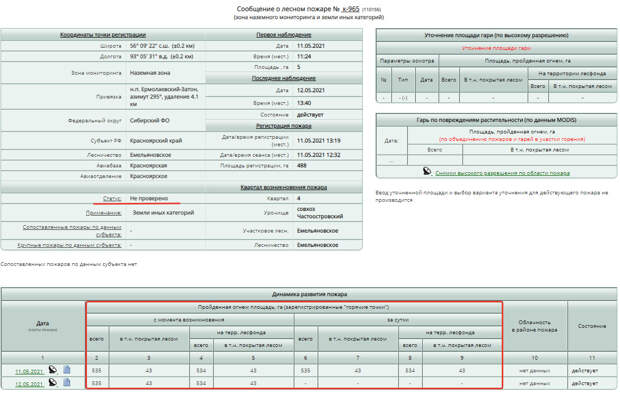Select the longitude coordinate value

tap(161, 56)
